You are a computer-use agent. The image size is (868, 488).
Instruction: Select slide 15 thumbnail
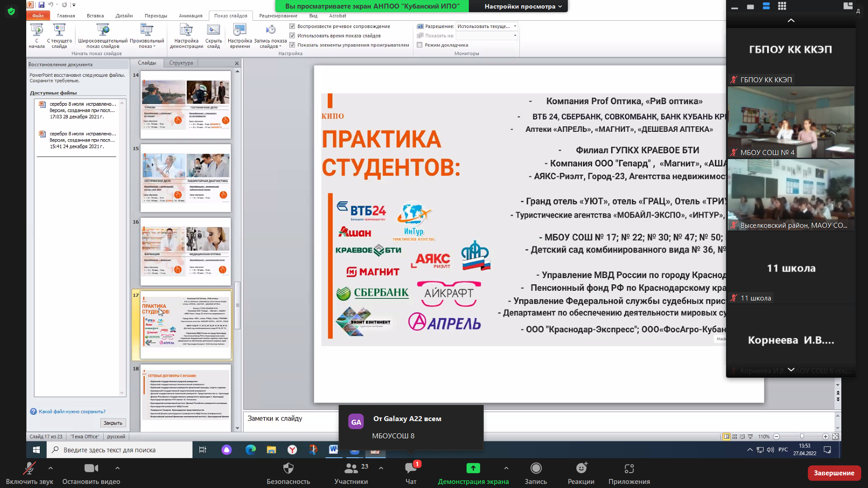(186, 178)
